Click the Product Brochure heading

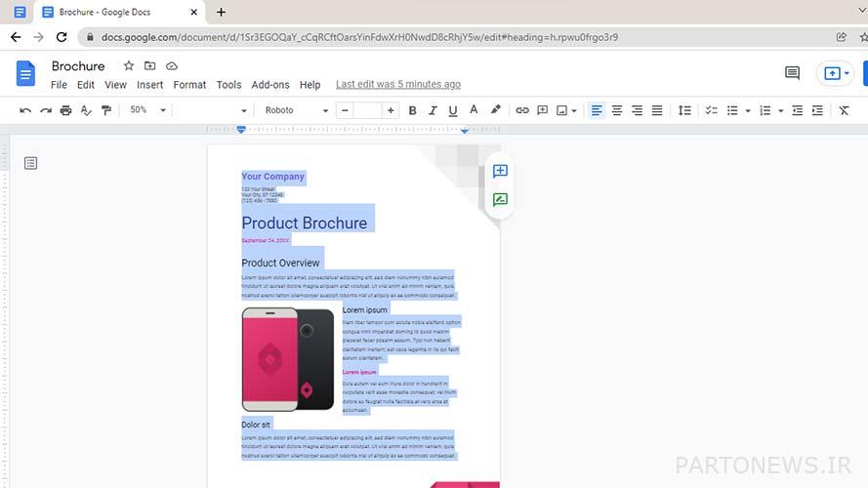[x=304, y=223]
